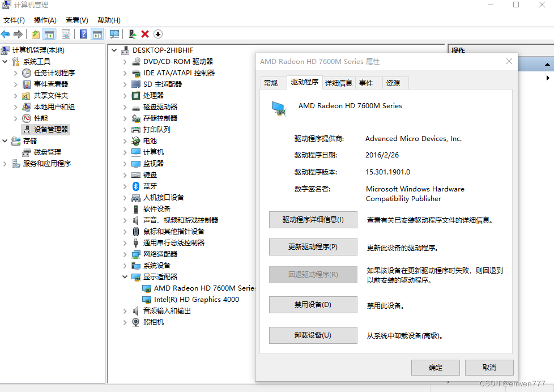Click the battery (电池) category icon

[136, 140]
